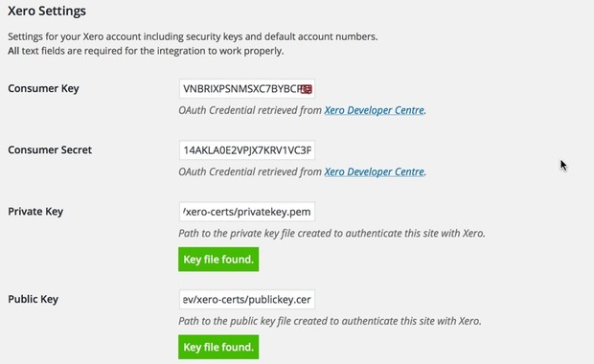The height and width of the screenshot is (364, 594).
Task: Click the 'Settings for your Xero account' description
Action: [x=193, y=36]
